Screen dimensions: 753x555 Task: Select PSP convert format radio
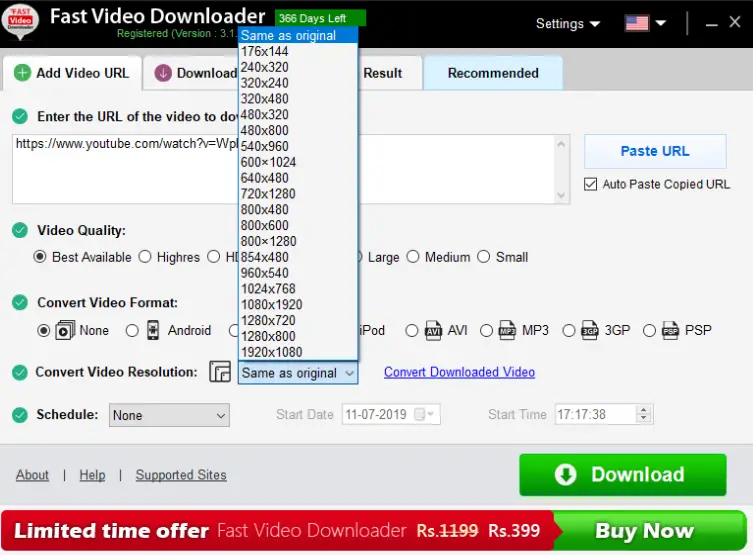click(649, 330)
